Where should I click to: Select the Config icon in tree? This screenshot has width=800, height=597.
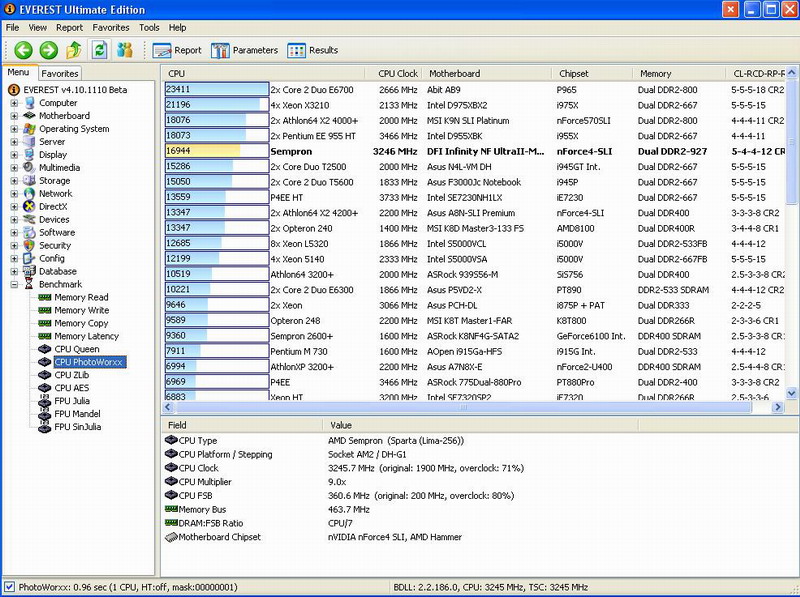click(30, 258)
